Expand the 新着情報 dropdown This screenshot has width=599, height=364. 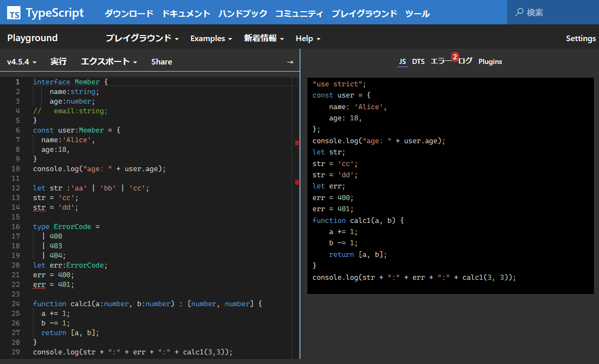point(264,39)
